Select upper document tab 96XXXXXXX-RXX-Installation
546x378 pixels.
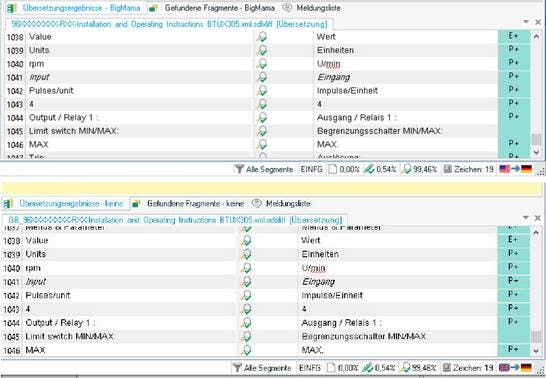point(169,24)
